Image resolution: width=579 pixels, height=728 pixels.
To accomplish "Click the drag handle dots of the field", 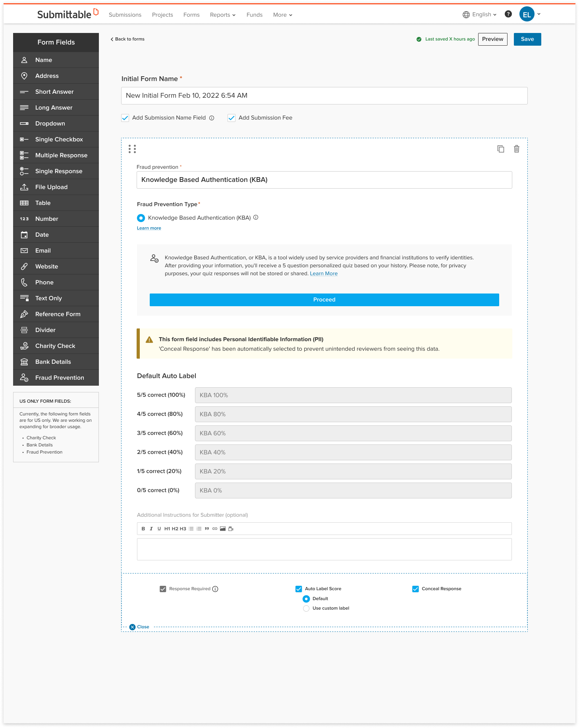I will [132, 149].
